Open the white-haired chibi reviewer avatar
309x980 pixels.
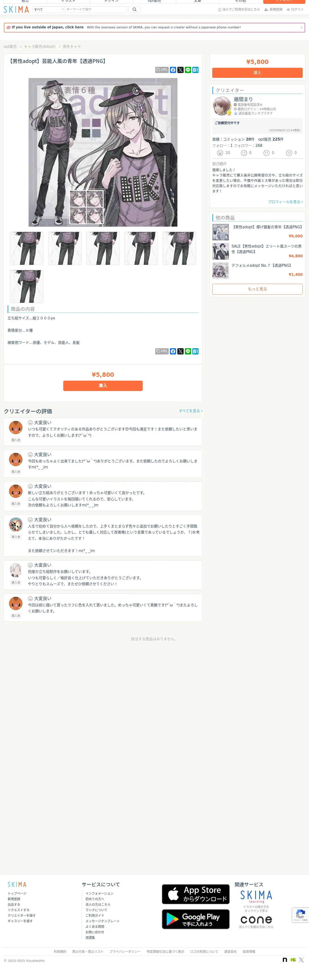point(16,570)
